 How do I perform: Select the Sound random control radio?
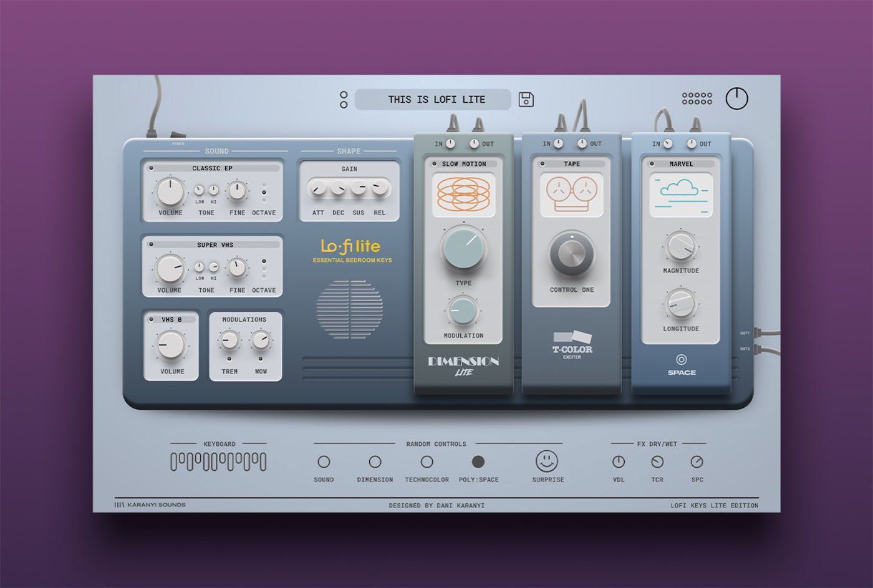[324, 462]
